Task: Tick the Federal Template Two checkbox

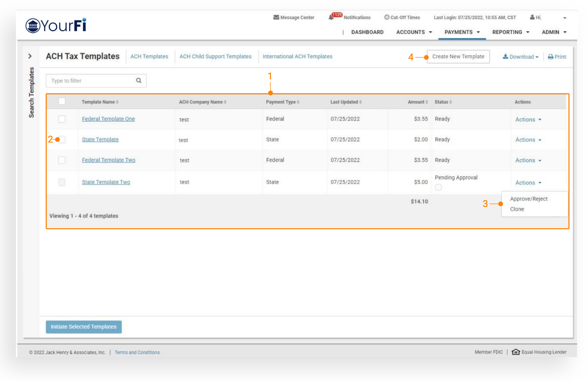Action: point(62,160)
